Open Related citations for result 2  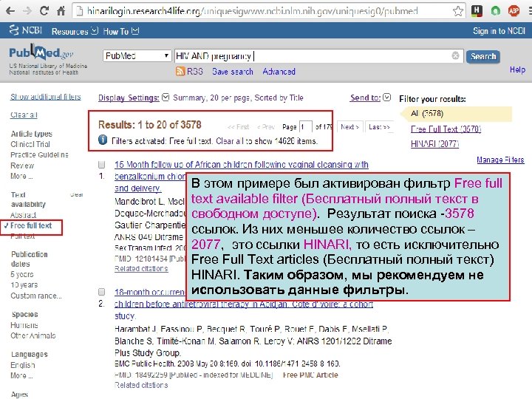pos(141,385)
